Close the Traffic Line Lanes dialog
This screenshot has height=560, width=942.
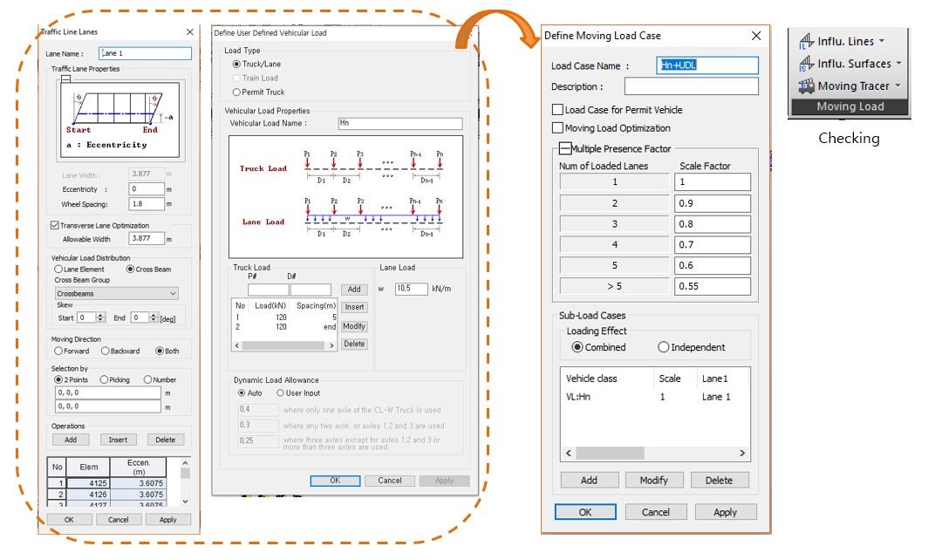click(190, 32)
